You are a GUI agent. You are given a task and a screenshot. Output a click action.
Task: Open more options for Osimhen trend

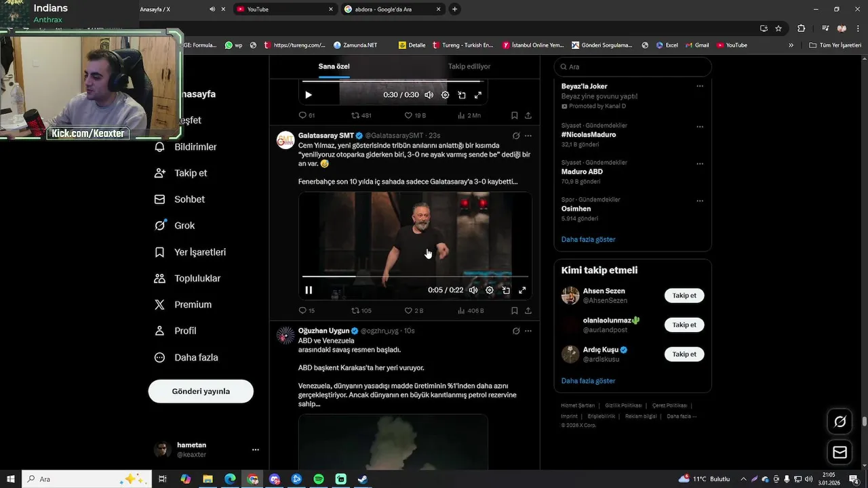(x=700, y=201)
